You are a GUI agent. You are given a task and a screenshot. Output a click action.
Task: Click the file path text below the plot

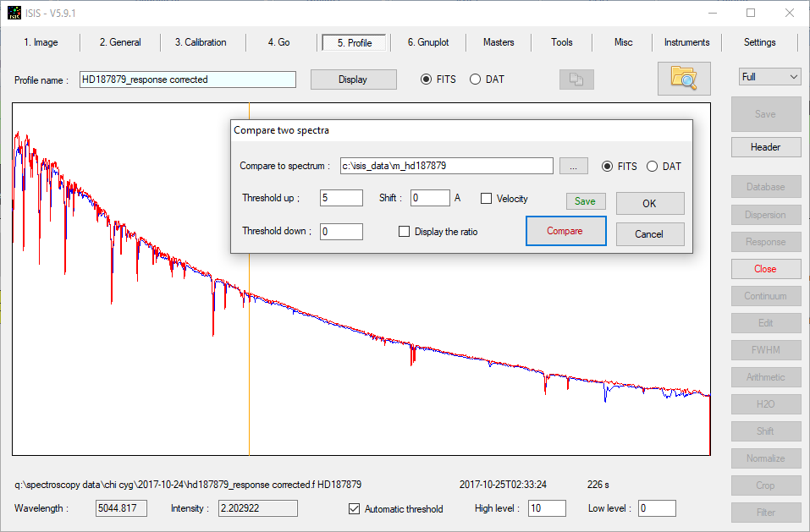pos(188,485)
